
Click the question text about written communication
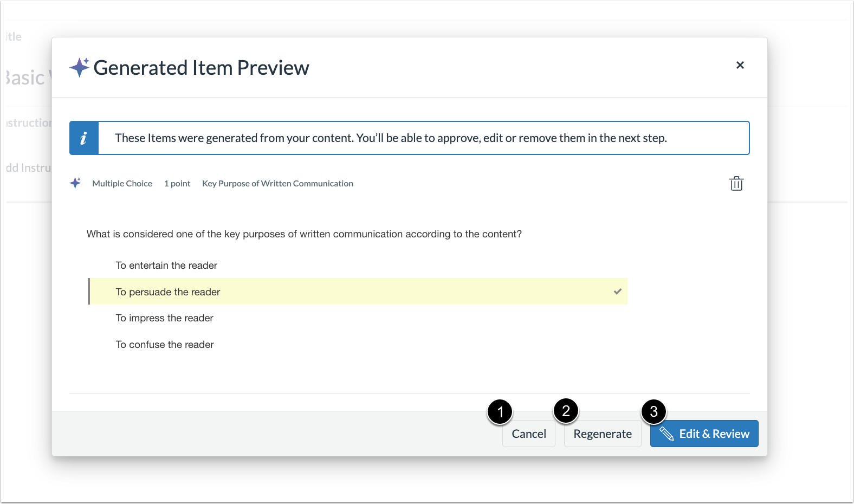point(304,234)
